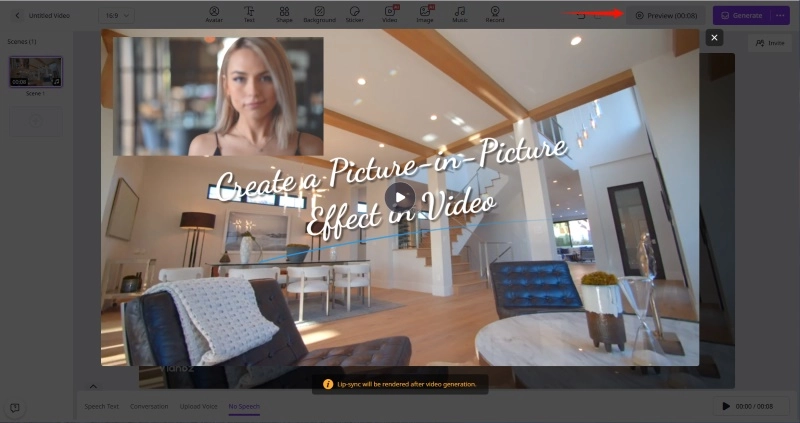Select the Scene 1 thumbnail
The image size is (800, 423).
36,71
